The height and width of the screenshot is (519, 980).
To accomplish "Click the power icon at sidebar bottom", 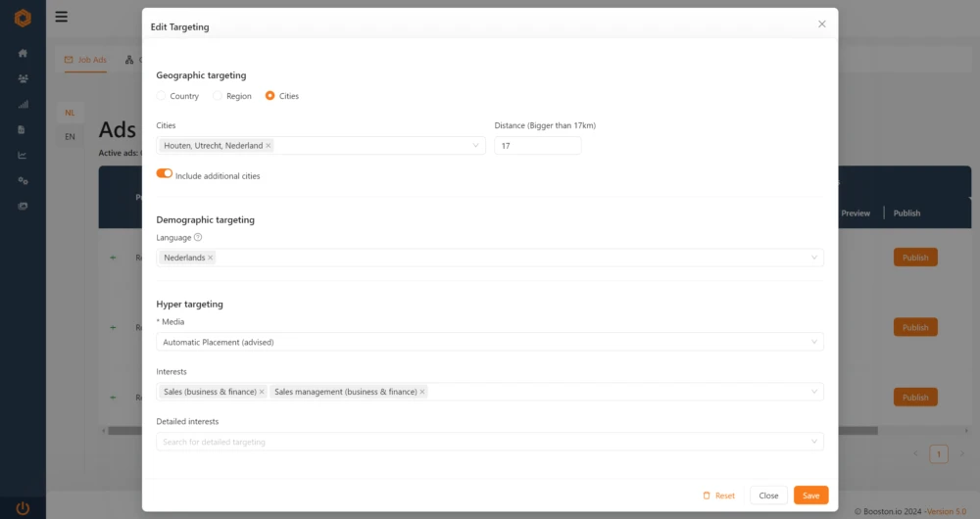I will tap(23, 508).
